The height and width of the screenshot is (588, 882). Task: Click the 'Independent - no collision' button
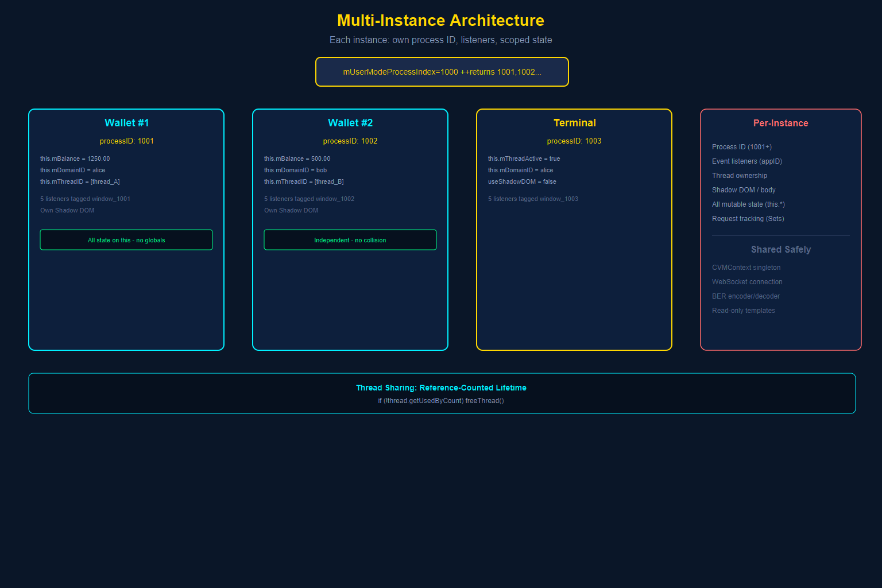350,239
